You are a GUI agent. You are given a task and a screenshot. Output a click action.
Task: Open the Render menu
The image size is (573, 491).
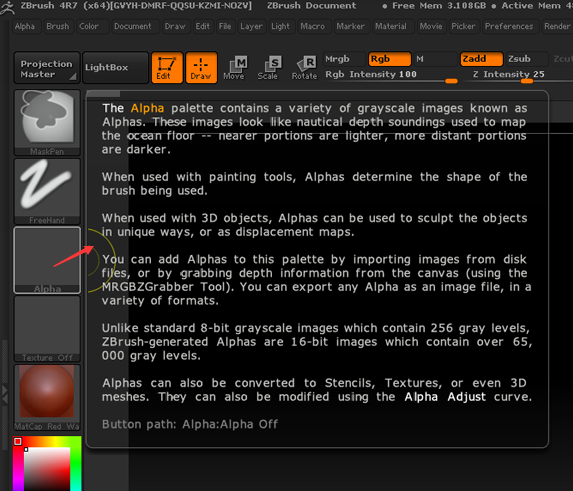click(x=557, y=26)
